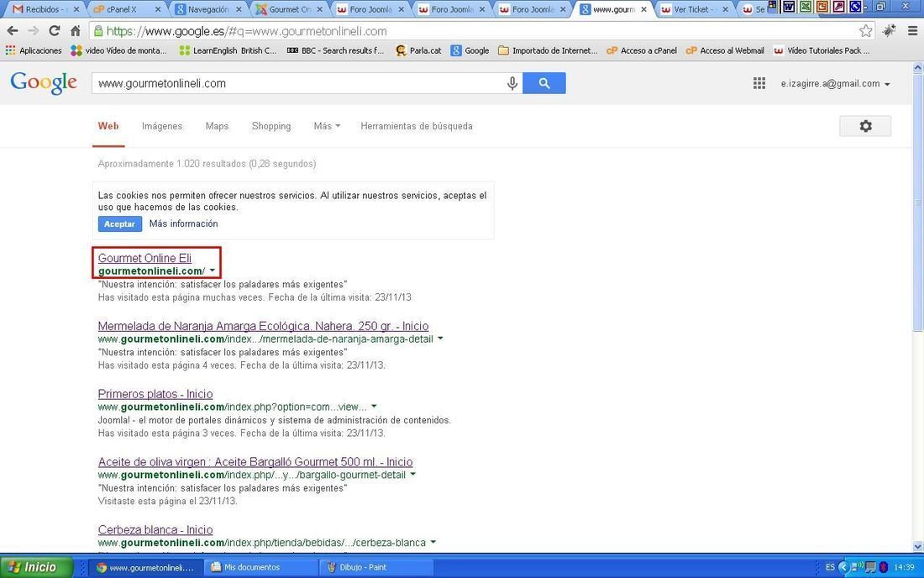Click the red key Office shortcut icon
This screenshot has width=924, height=578.
tap(838, 7)
